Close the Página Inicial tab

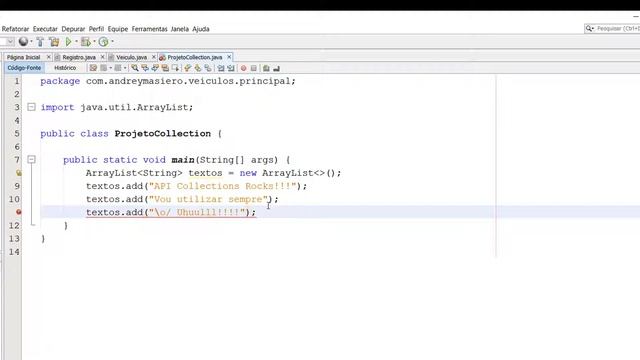coord(49,57)
